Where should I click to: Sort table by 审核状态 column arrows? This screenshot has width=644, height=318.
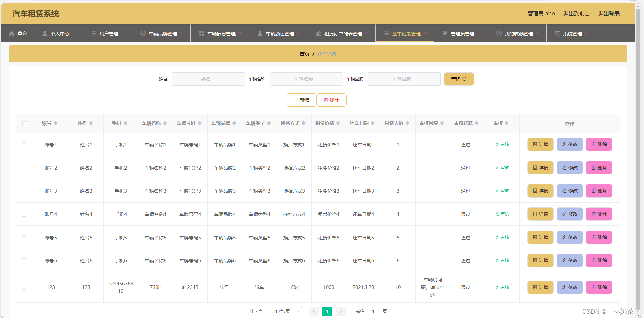(477, 123)
